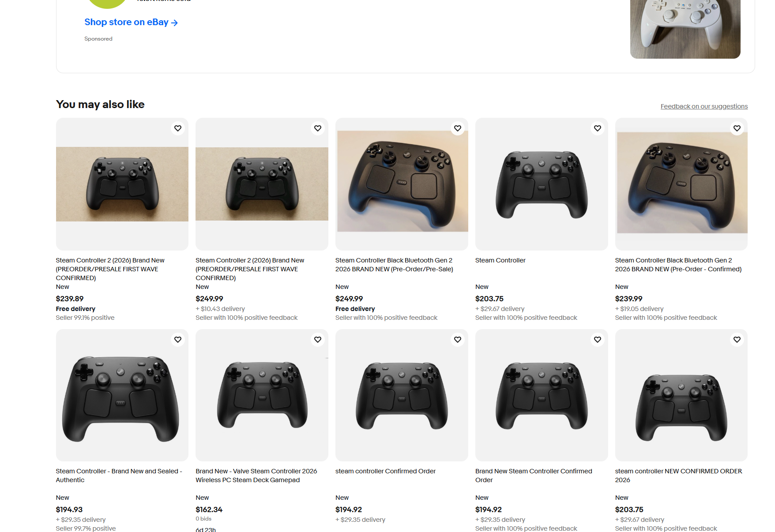Heart the 'steam controller Confirmed Order' $194.92 item
The image size is (775, 532).
click(458, 340)
